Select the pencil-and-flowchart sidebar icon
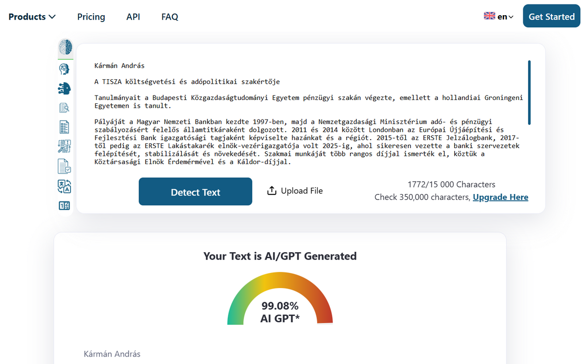 pyautogui.click(x=64, y=146)
